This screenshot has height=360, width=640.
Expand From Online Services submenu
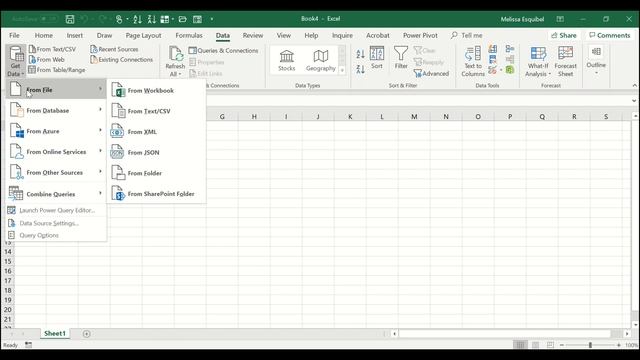coord(56,152)
